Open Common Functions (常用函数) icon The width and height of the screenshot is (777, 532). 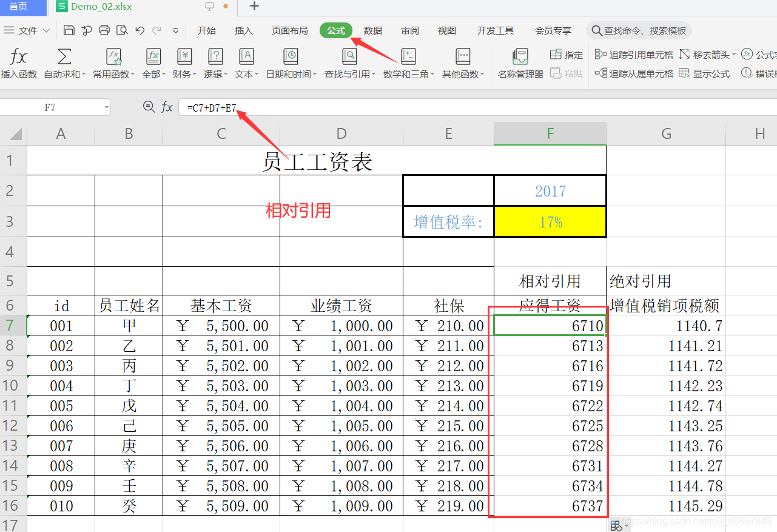[x=114, y=57]
